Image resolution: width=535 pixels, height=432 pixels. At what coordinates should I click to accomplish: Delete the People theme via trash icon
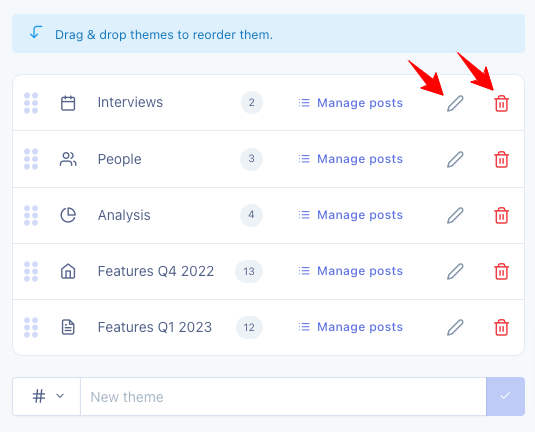click(x=502, y=159)
